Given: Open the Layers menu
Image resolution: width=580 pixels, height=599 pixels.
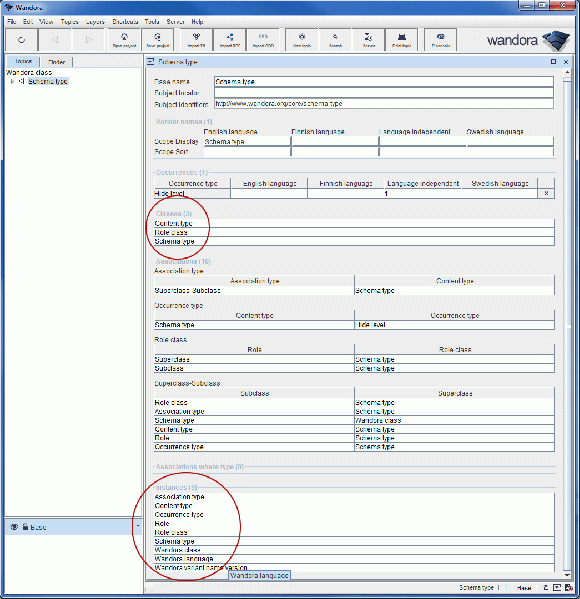Looking at the screenshot, I should pyautogui.click(x=95, y=21).
